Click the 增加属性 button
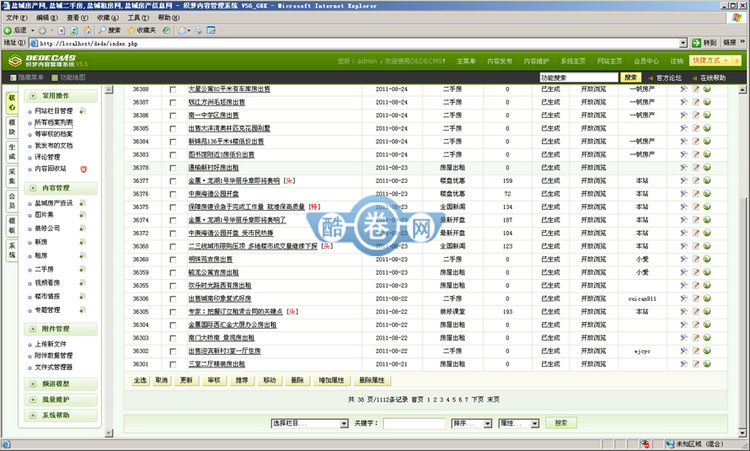Viewport: 750px width, 451px height. [x=331, y=381]
